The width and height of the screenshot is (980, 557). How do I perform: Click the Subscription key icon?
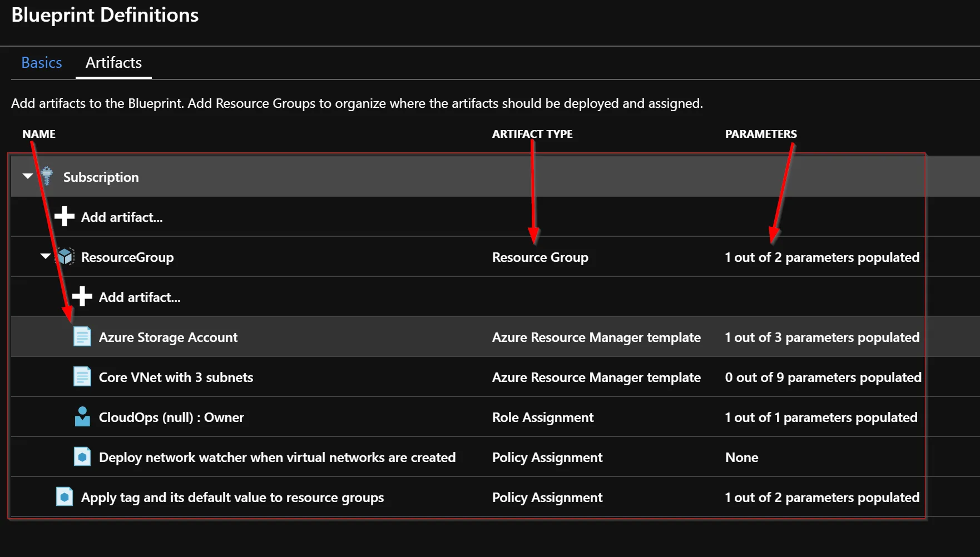click(x=47, y=176)
